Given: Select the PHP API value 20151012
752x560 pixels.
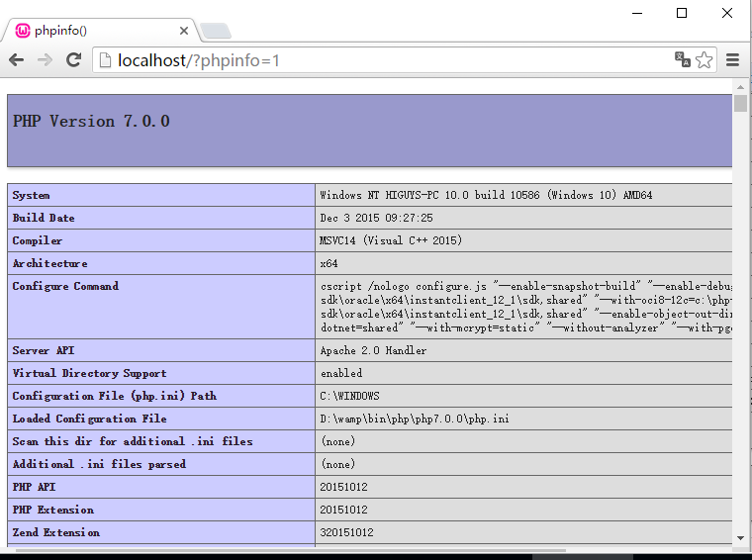Looking at the screenshot, I should tap(344, 487).
